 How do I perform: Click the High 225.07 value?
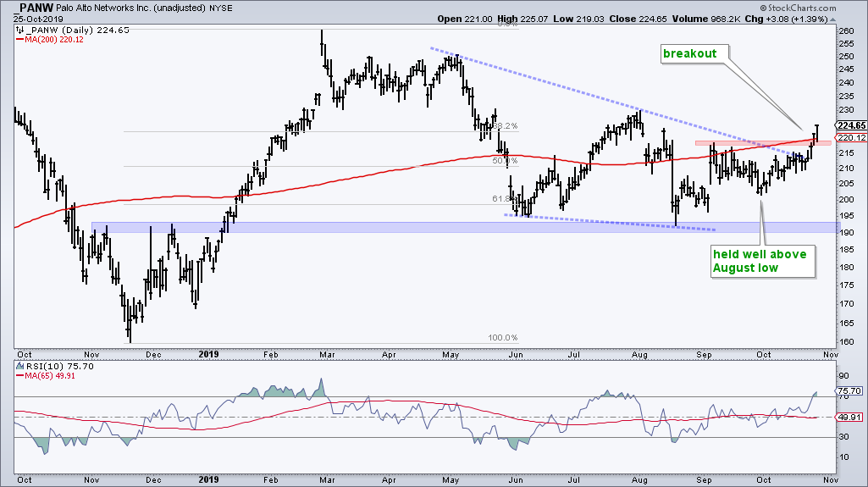[522, 19]
